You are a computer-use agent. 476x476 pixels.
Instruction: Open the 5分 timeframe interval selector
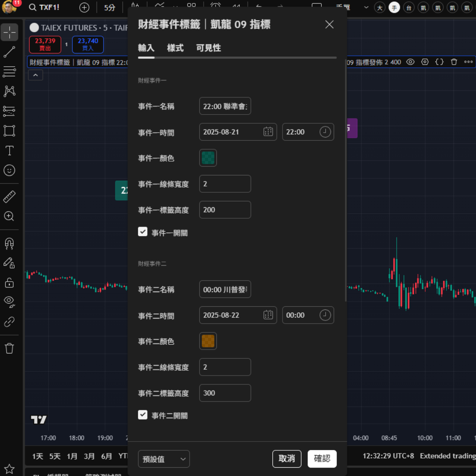pyautogui.click(x=110, y=7)
